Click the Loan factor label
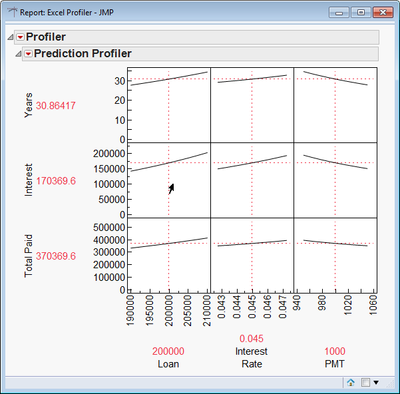 click(x=168, y=364)
